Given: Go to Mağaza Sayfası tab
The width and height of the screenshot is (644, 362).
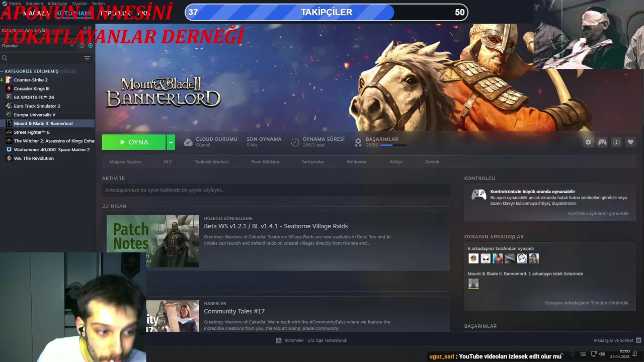Looking at the screenshot, I should 125,162.
